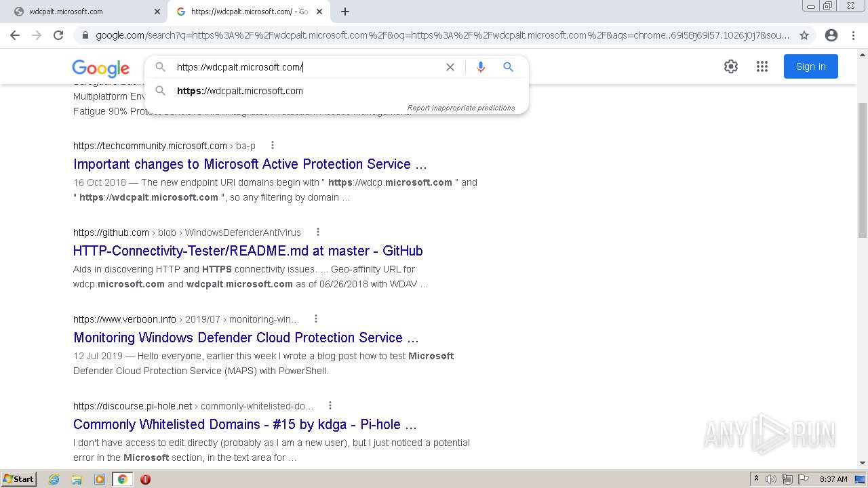Click Report inappropriate predictions
This screenshot has width=868, height=488.
coord(461,108)
